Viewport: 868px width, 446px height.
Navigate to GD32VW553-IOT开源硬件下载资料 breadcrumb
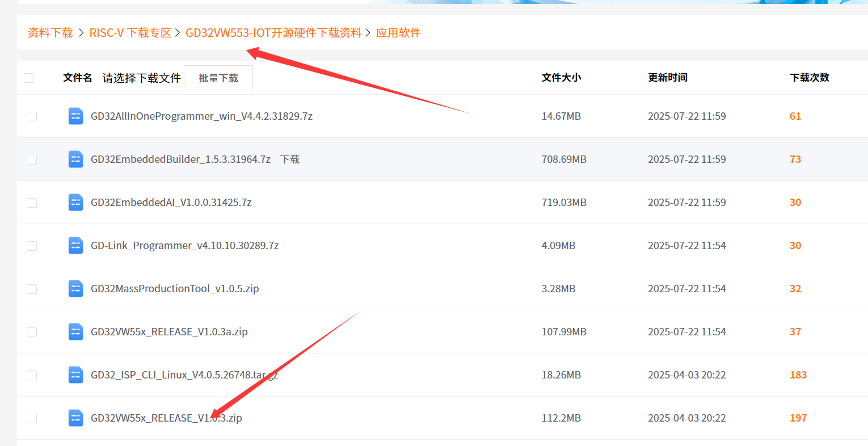[273, 33]
